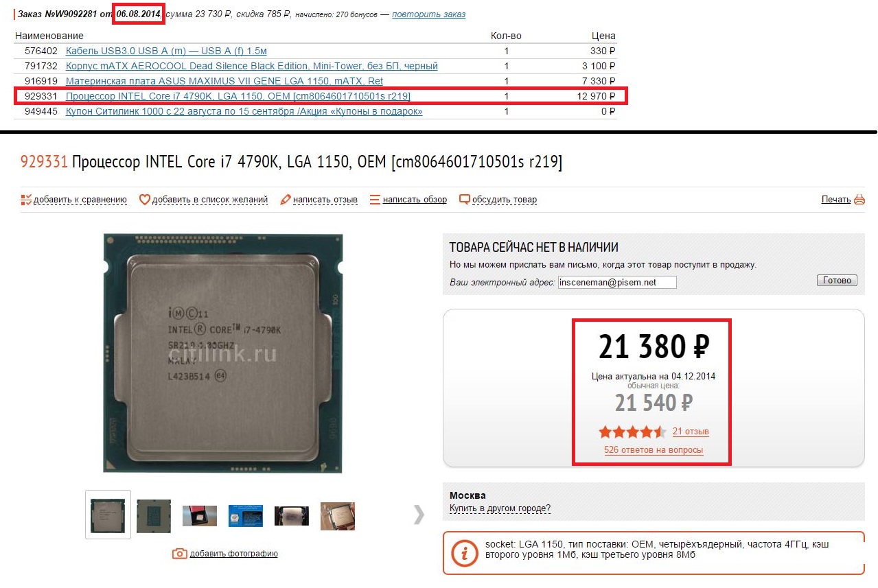Click the list icon beside написать обзор
878x588 pixels.
[375, 200]
